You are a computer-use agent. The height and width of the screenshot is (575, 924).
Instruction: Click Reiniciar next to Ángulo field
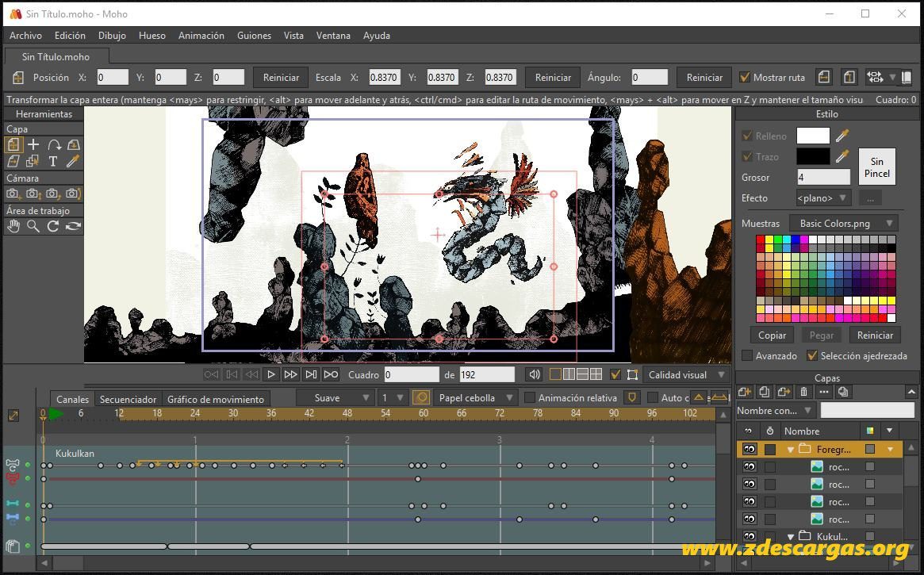point(704,77)
